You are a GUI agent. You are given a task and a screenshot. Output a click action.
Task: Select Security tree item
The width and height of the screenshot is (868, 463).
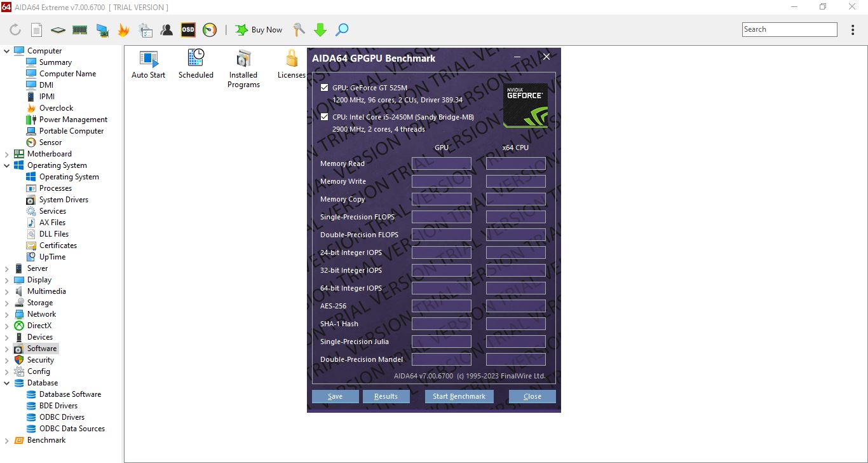click(40, 360)
